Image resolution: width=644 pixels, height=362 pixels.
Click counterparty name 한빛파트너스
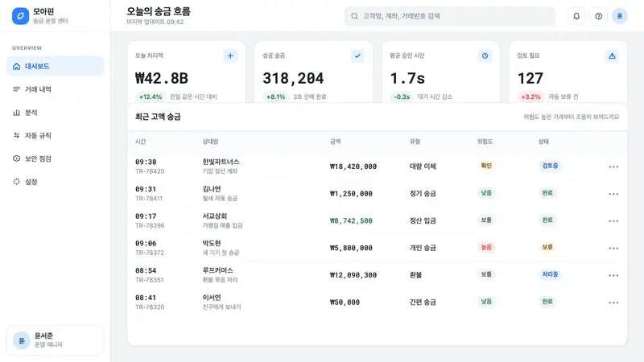click(221, 162)
